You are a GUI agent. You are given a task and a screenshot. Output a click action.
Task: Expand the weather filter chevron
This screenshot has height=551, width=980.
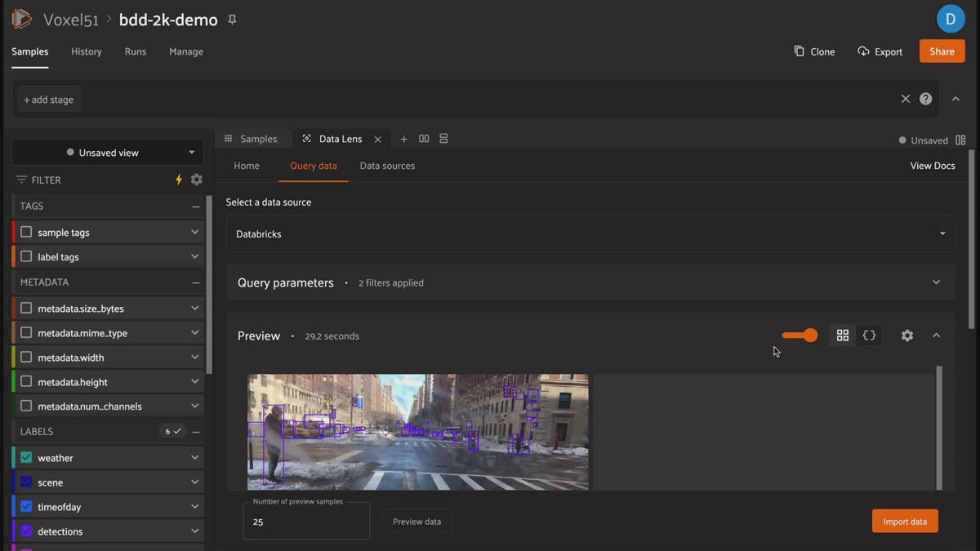[x=194, y=457]
